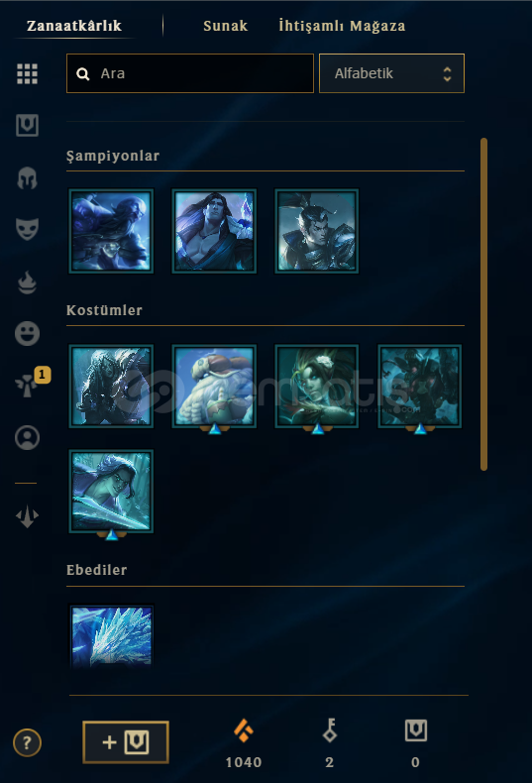Open the ice crystal eternal thumbnail
Screen dimensions: 532x783
[111, 636]
